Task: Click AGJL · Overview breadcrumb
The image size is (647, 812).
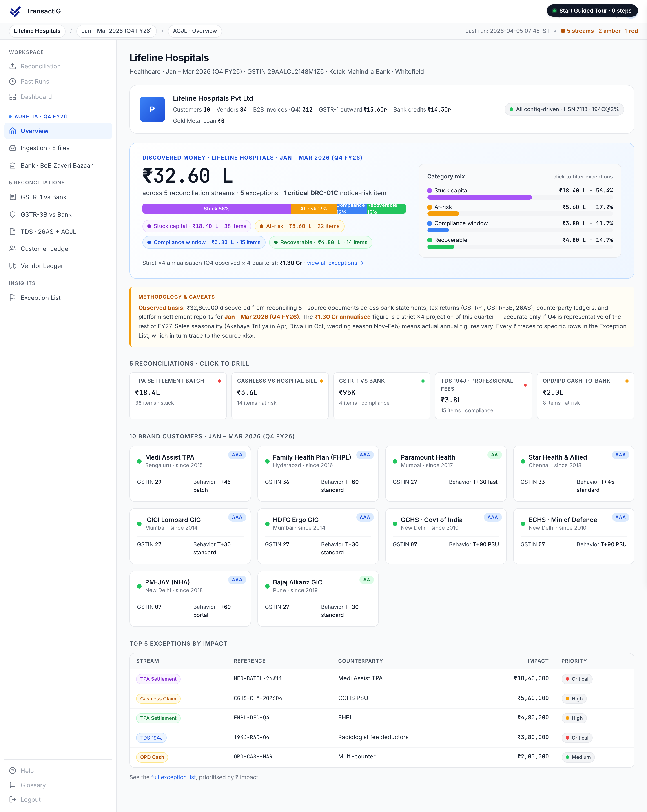Action: coord(195,31)
